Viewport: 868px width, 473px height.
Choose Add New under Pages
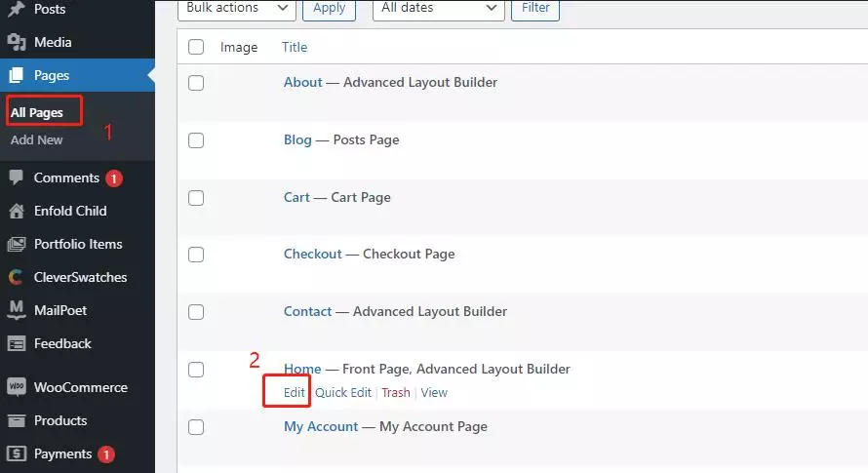pos(36,140)
